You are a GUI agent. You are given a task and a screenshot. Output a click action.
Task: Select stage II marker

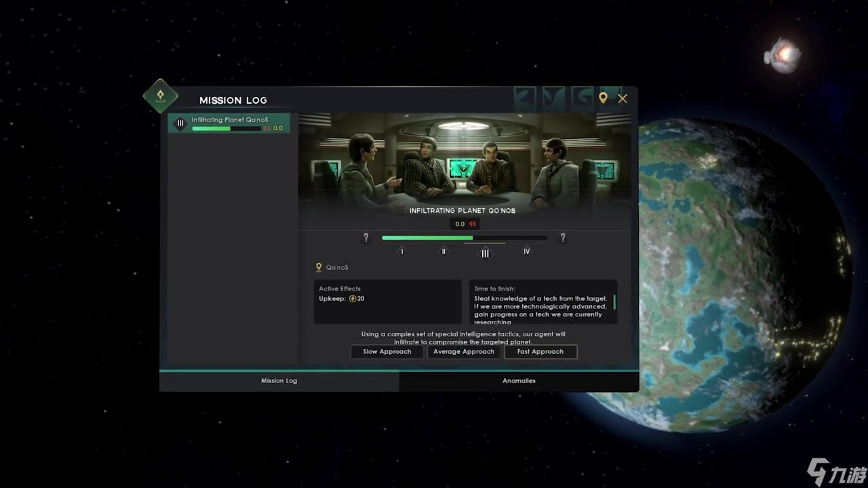(443, 251)
